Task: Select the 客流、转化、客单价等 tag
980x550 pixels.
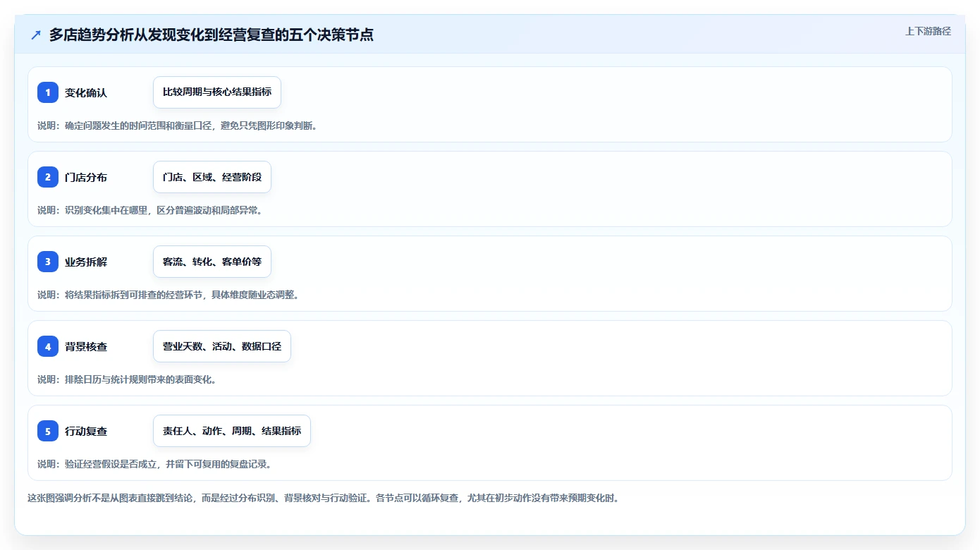Action: (x=212, y=262)
